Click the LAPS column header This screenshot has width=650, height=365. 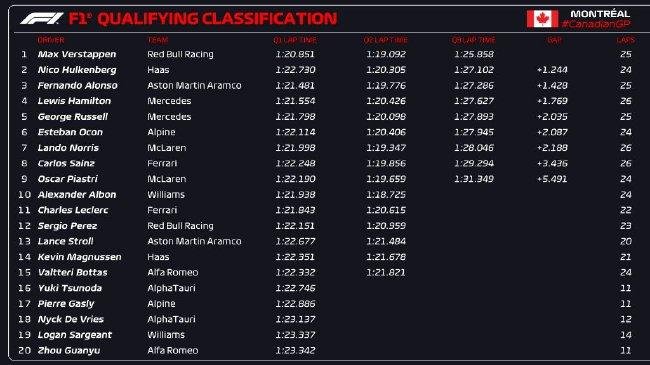tap(625, 40)
